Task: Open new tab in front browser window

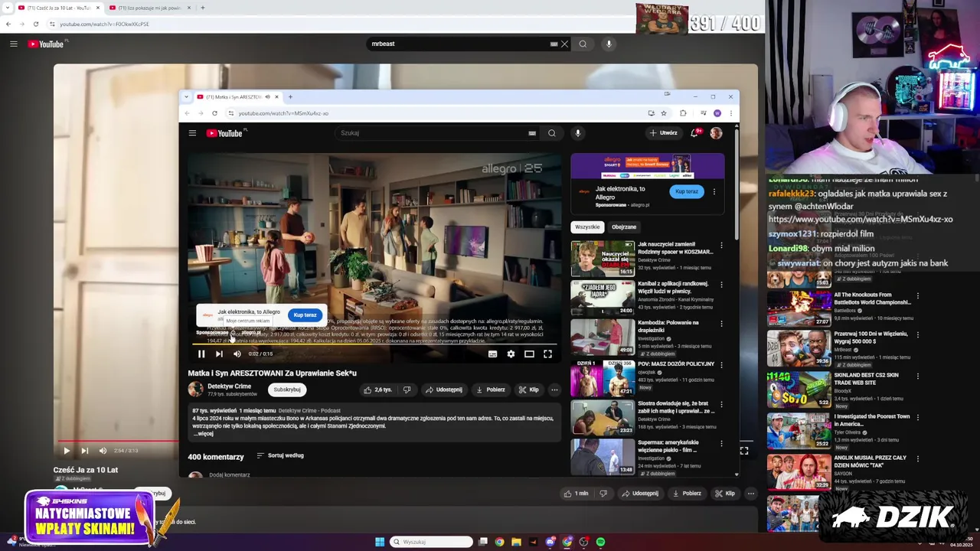Action: pyautogui.click(x=290, y=97)
